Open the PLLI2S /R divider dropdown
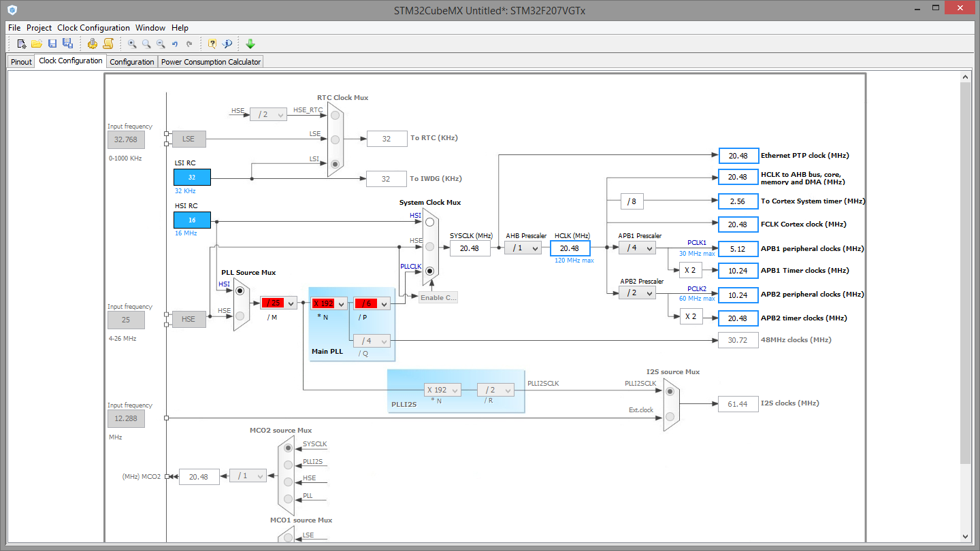980x551 pixels. click(495, 390)
